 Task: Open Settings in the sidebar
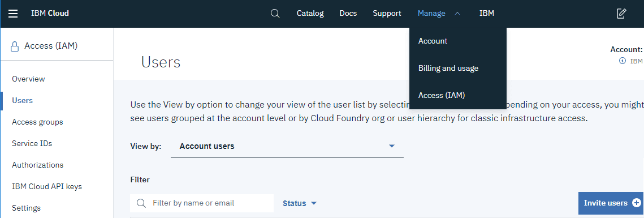pos(26,208)
